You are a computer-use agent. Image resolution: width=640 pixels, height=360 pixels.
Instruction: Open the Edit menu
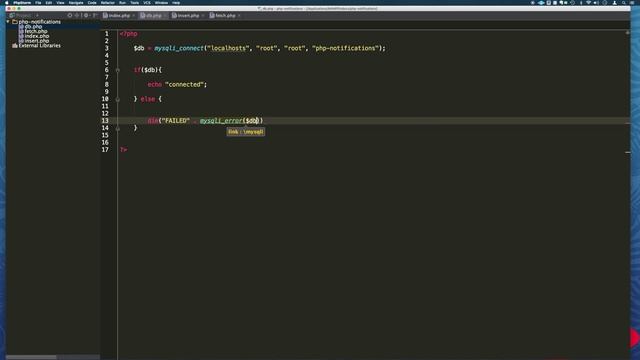point(49,2)
